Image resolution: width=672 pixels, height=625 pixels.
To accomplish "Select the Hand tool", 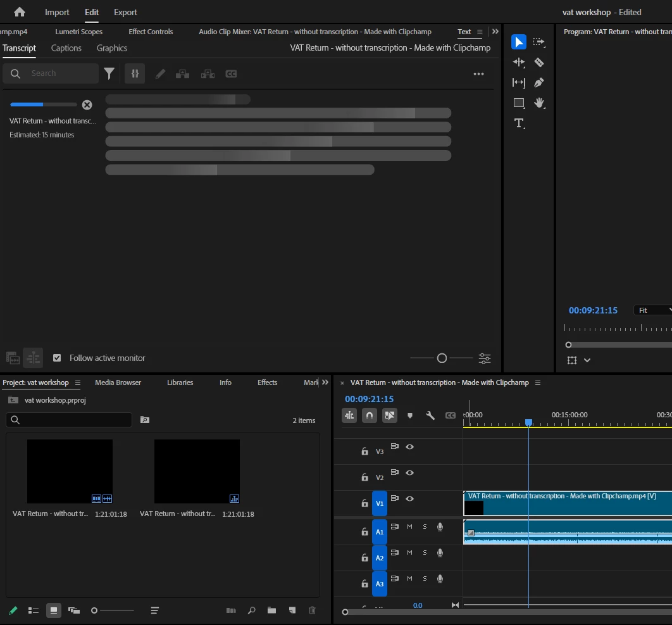I will [x=538, y=103].
